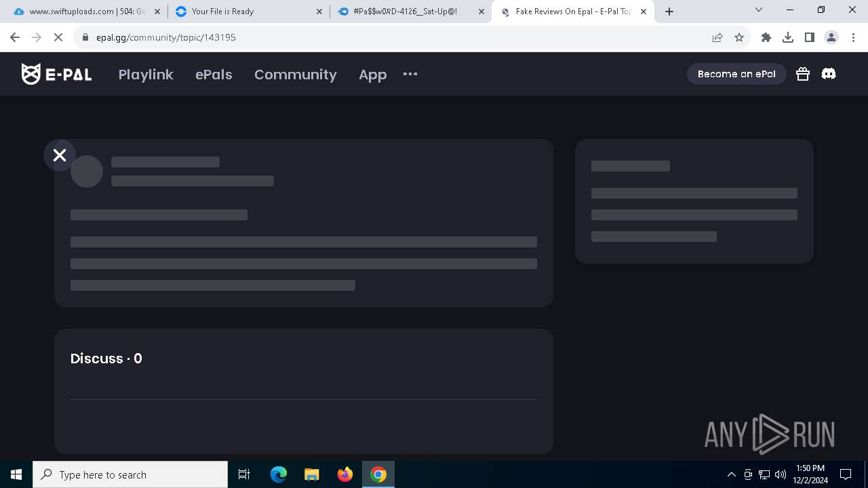868x488 pixels.
Task: Open the gift box rewards icon
Action: [x=803, y=74]
